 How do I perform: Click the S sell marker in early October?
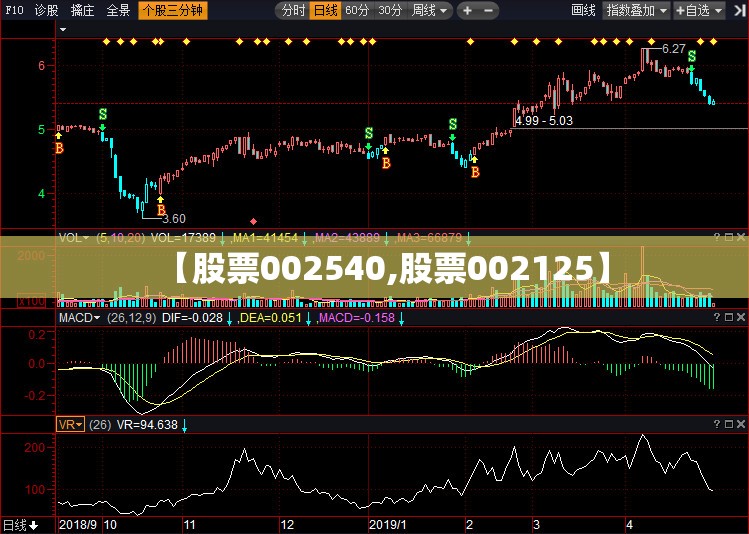[x=103, y=114]
